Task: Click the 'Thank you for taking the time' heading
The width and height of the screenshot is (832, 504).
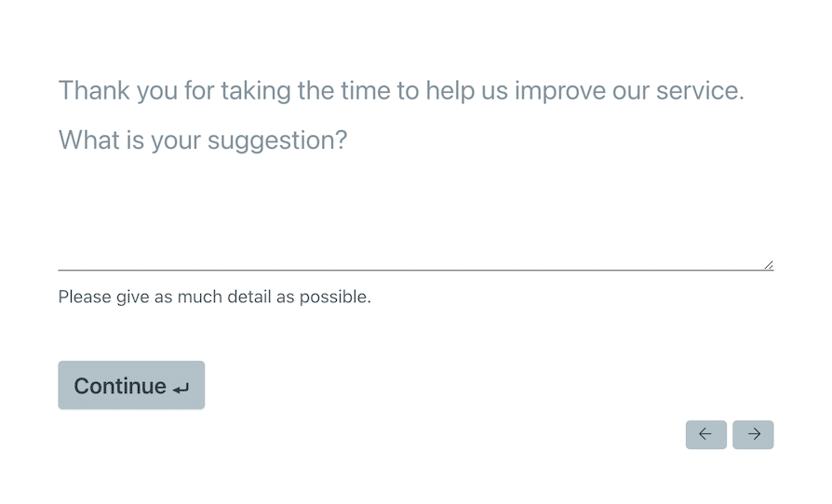Action: tap(401, 90)
